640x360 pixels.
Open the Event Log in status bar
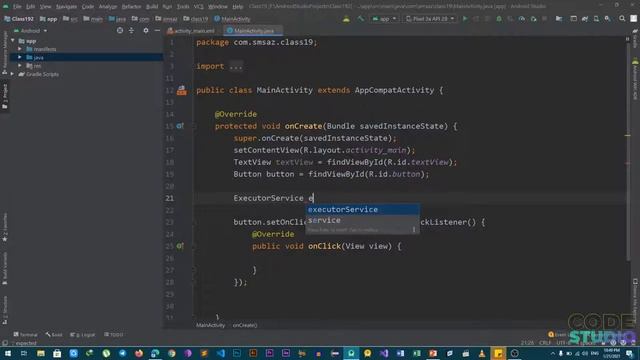pyautogui.click(x=560, y=335)
